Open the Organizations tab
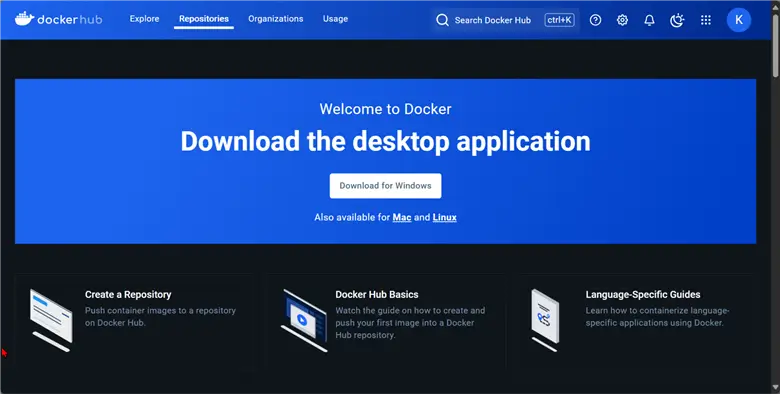 tap(276, 19)
